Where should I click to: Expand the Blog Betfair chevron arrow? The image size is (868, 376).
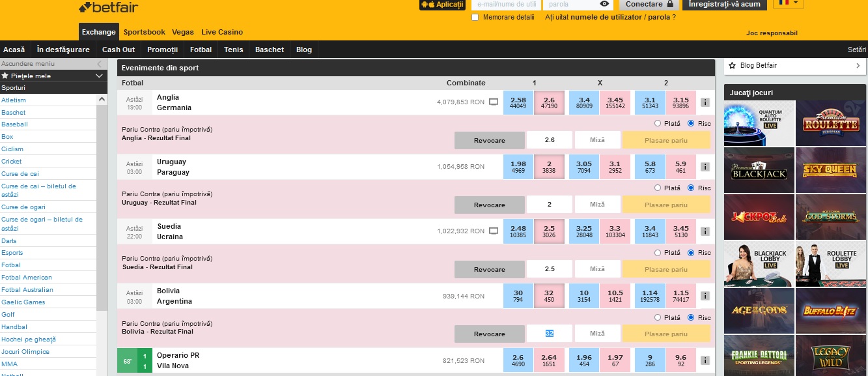click(858, 65)
